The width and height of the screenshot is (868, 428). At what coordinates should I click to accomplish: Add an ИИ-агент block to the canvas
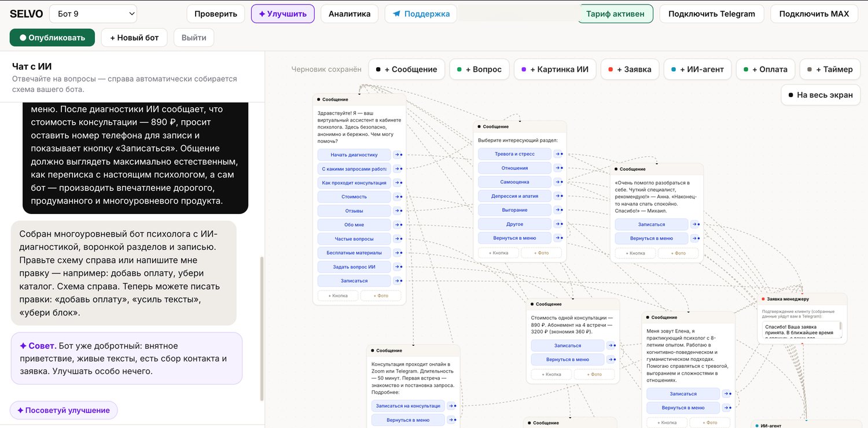tap(697, 69)
